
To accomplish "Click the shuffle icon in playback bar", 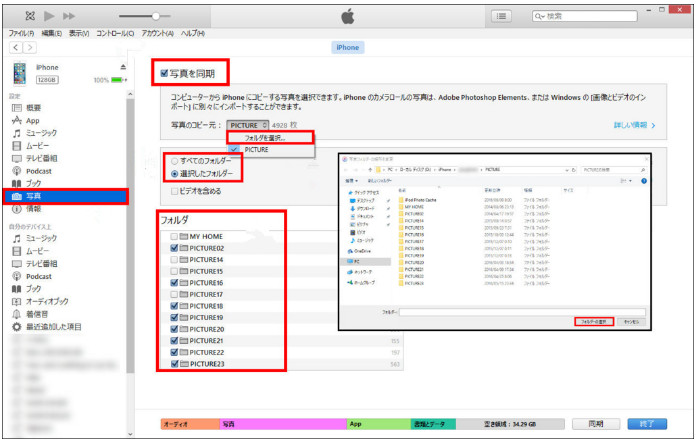I will click(x=30, y=16).
